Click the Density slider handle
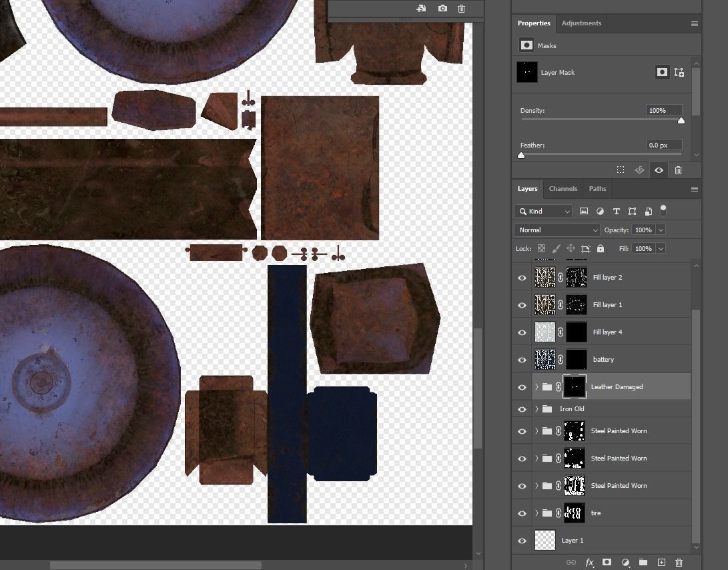This screenshot has height=570, width=728. coord(681,121)
